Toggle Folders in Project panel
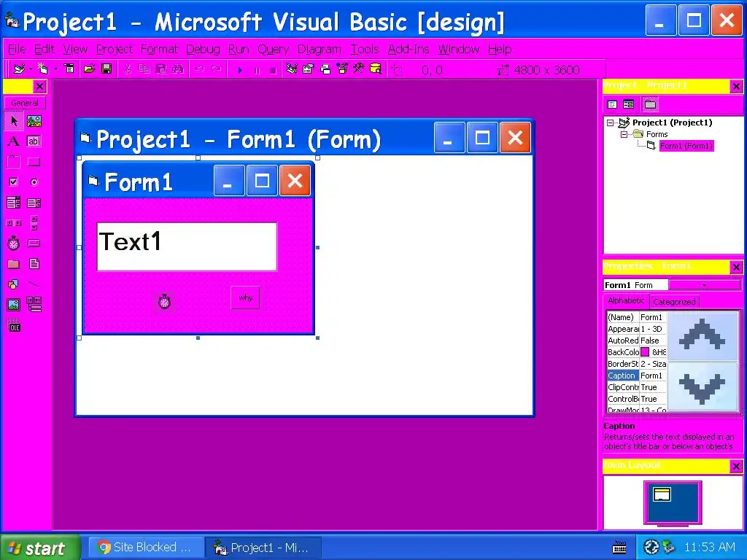Viewport: 747px width, 560px height. click(x=650, y=104)
